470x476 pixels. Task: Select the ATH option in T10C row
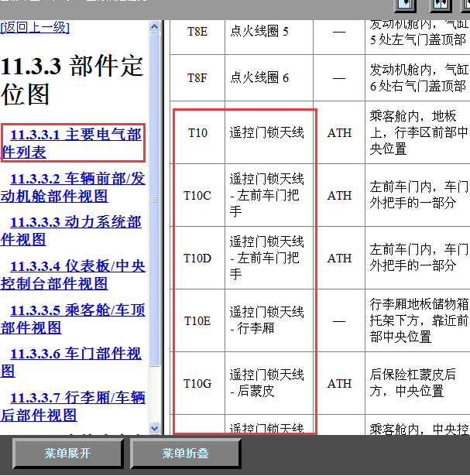click(x=339, y=195)
